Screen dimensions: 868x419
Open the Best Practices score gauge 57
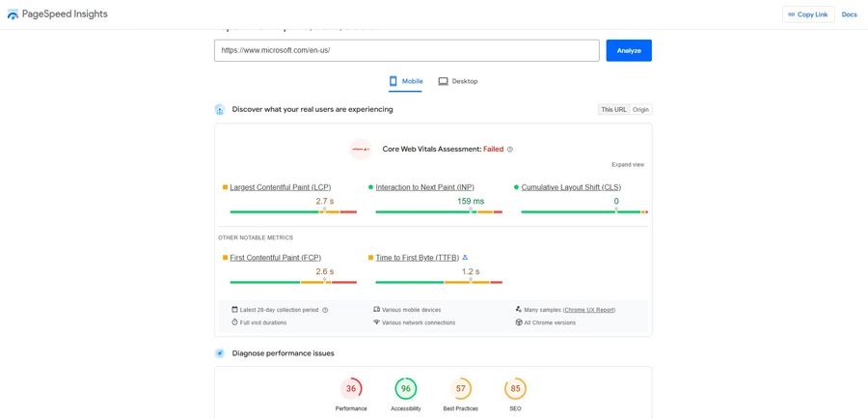[x=461, y=388]
